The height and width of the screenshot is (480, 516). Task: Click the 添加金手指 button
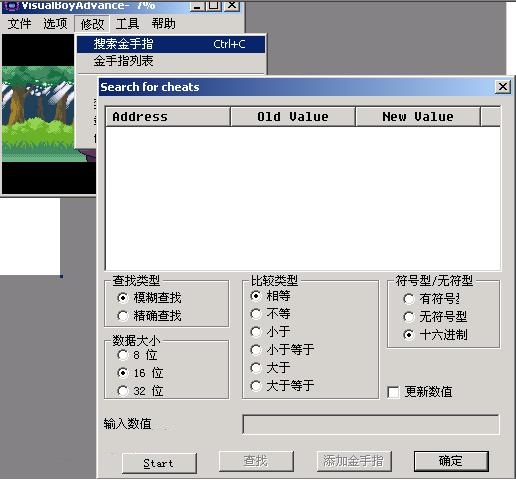point(354,461)
